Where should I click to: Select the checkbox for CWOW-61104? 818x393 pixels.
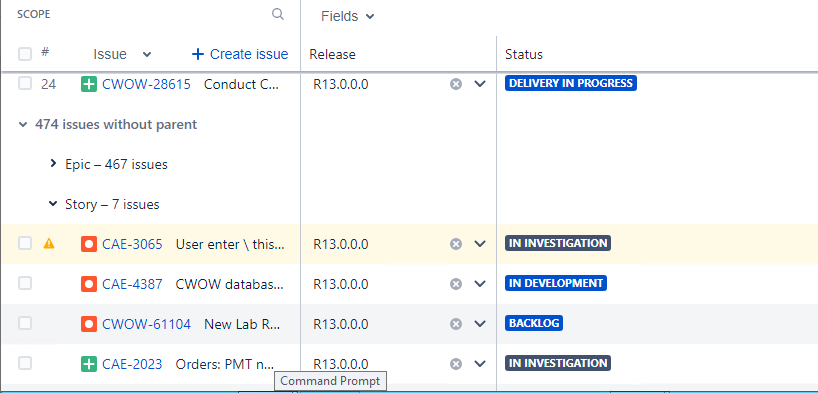click(x=25, y=324)
